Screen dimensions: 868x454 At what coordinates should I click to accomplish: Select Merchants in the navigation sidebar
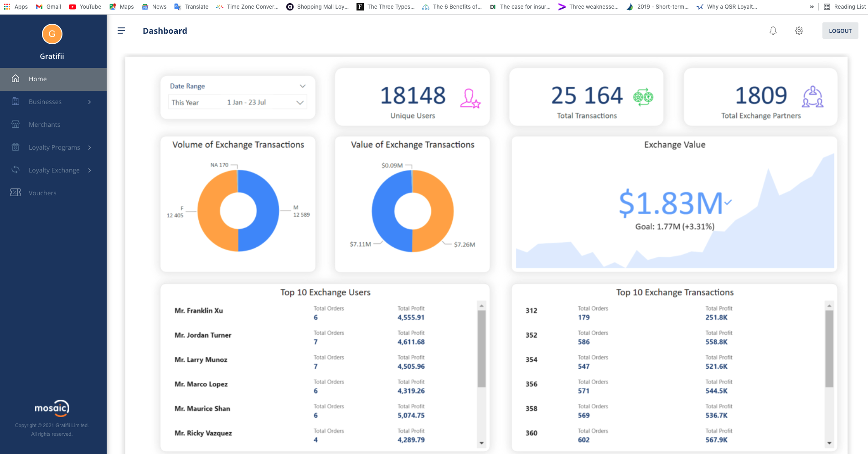point(44,124)
